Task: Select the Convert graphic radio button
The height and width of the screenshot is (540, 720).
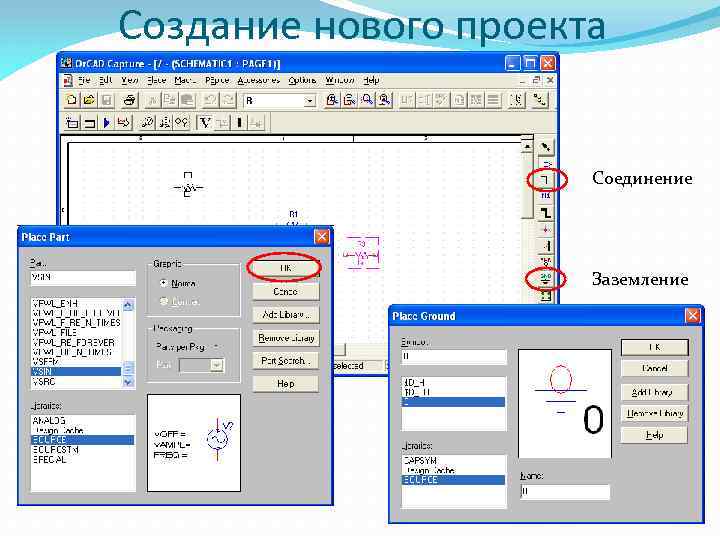Action: pyautogui.click(x=163, y=301)
